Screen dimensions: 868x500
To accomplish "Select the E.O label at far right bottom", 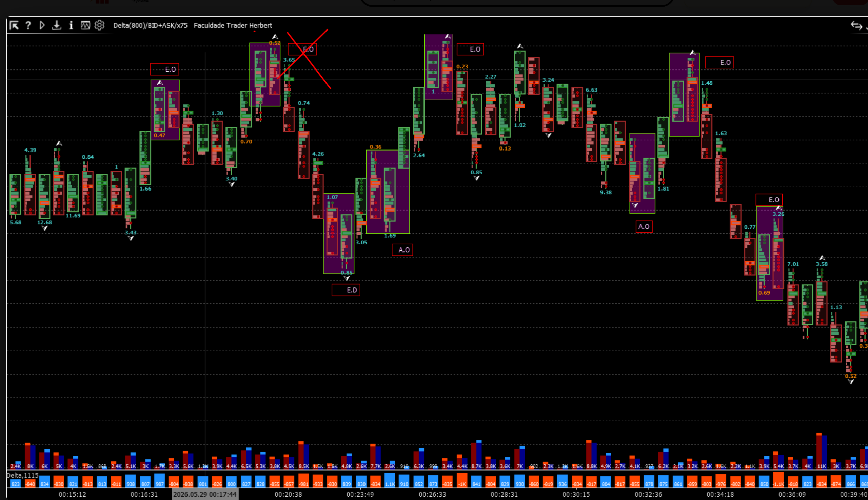I will point(769,200).
